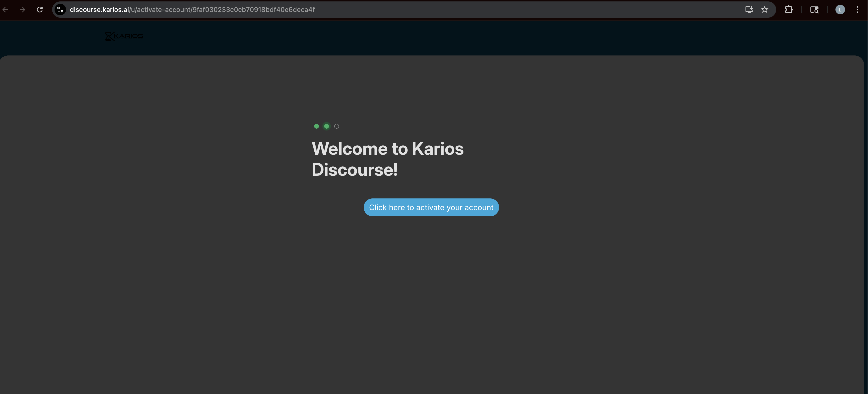Open Chrome three-dot menu
868x394 pixels.
click(857, 9)
